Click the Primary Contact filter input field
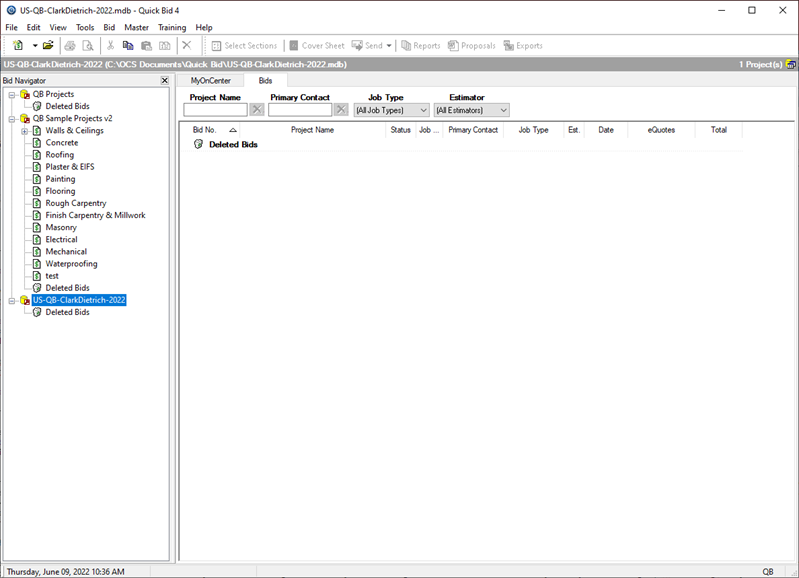The image size is (799, 578). pyautogui.click(x=300, y=110)
